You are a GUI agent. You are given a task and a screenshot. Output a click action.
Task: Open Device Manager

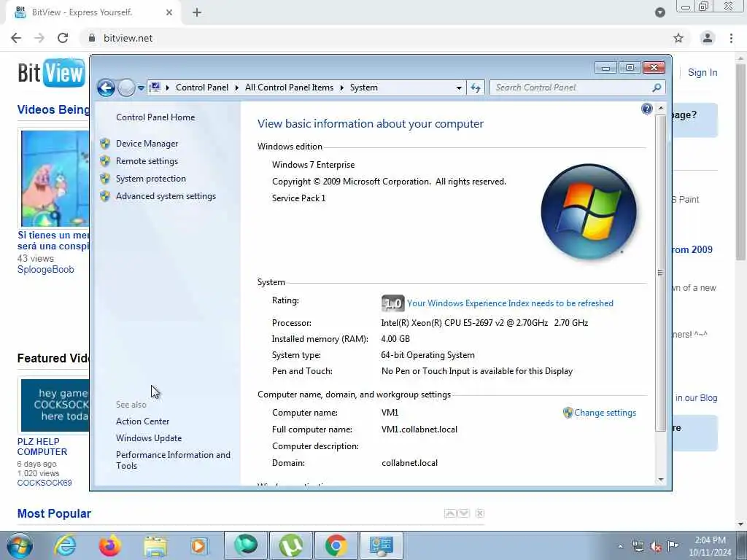pos(147,144)
